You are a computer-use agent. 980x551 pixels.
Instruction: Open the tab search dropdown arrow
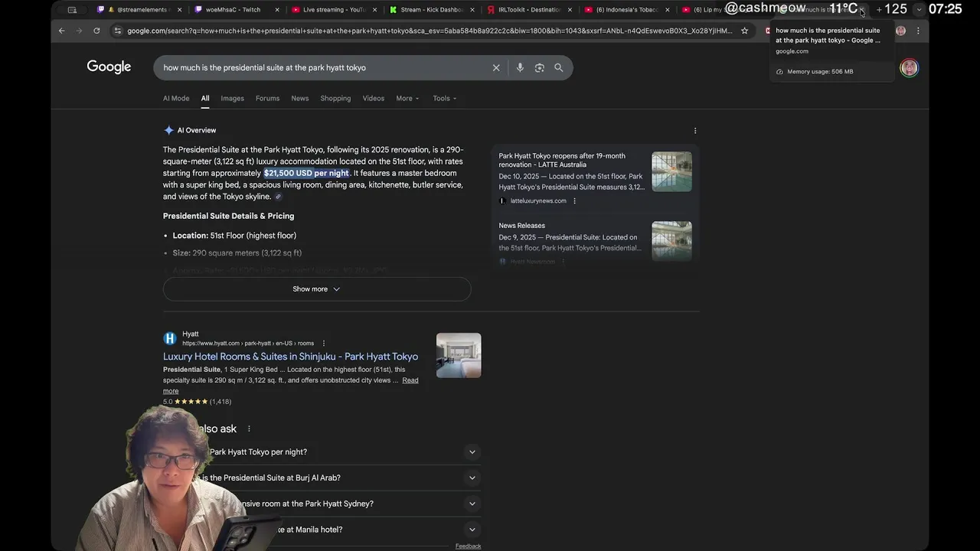[919, 10]
